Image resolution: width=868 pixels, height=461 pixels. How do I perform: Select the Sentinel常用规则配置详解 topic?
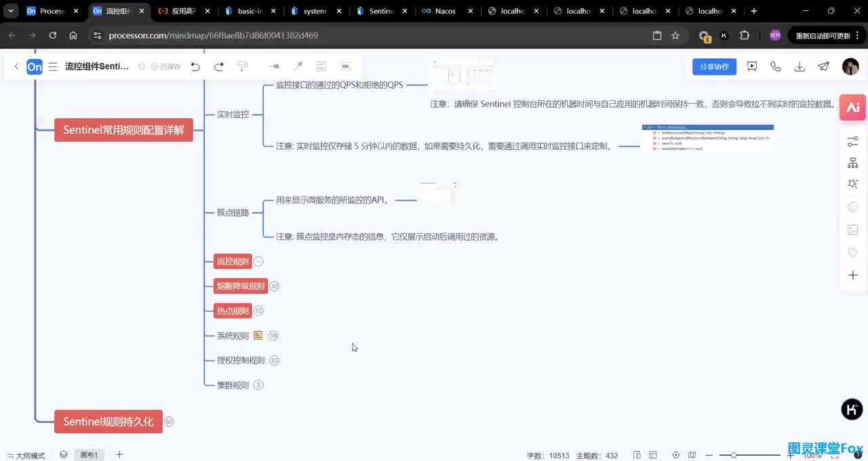[123, 130]
